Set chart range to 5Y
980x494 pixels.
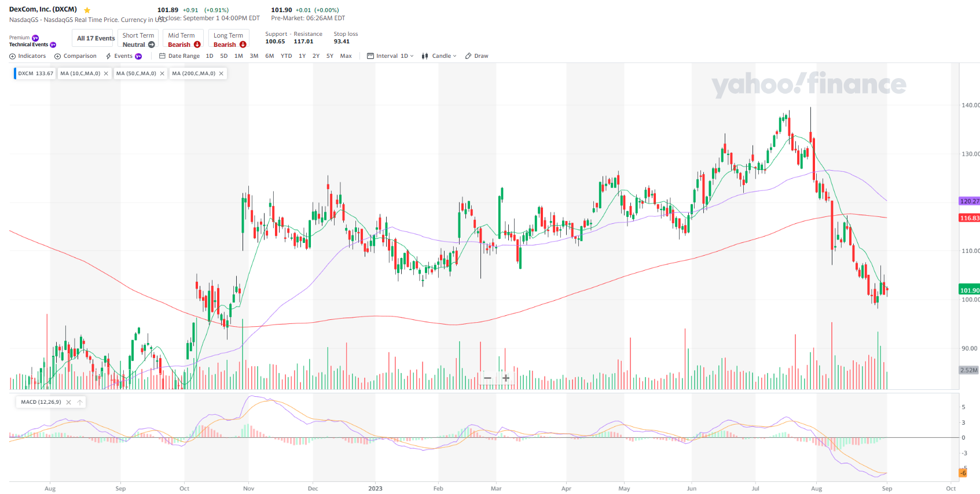click(x=330, y=56)
